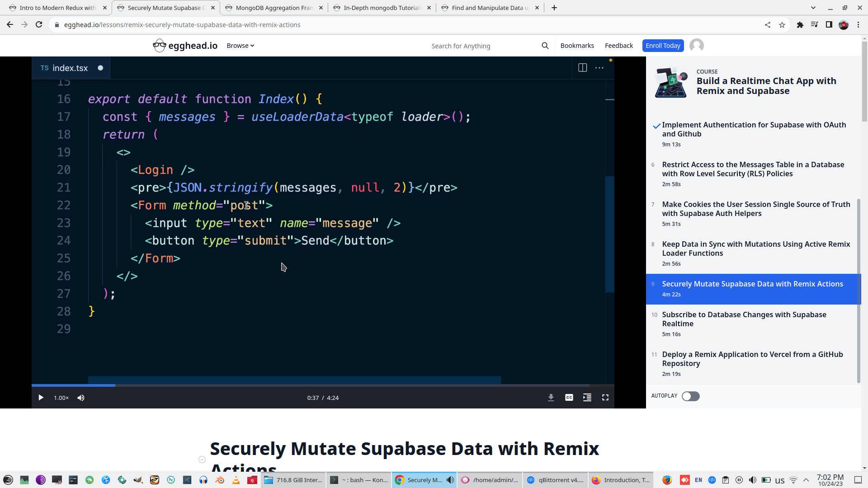Open the 1.00× playback speed menu

[61, 398]
